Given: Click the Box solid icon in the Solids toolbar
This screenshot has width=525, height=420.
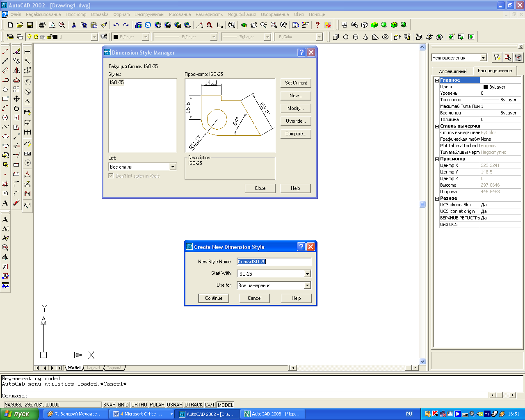Looking at the screenshot, I should [336, 37].
